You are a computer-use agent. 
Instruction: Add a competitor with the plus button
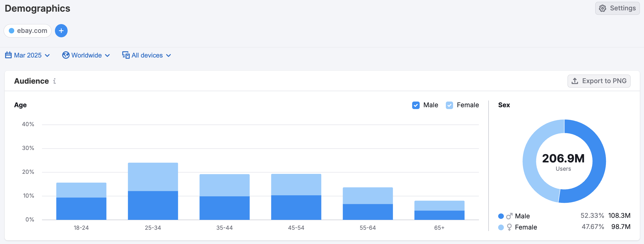coord(61,31)
